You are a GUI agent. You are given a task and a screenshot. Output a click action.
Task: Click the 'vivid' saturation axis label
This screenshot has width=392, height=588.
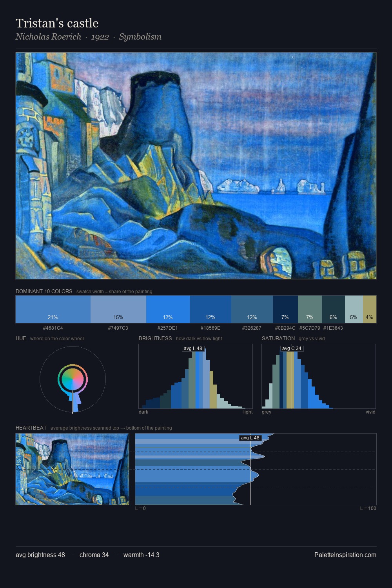tap(370, 412)
